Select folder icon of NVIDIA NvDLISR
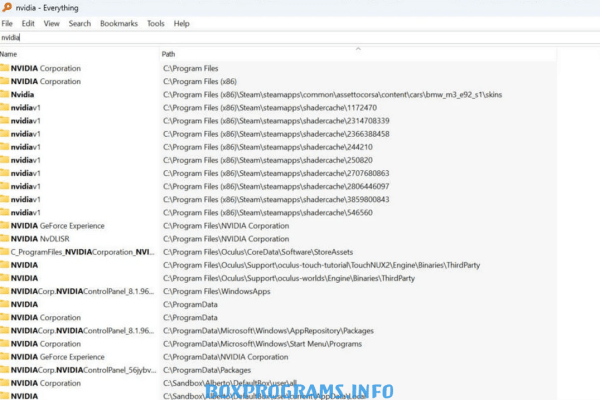The width and height of the screenshot is (600, 400). [5, 238]
